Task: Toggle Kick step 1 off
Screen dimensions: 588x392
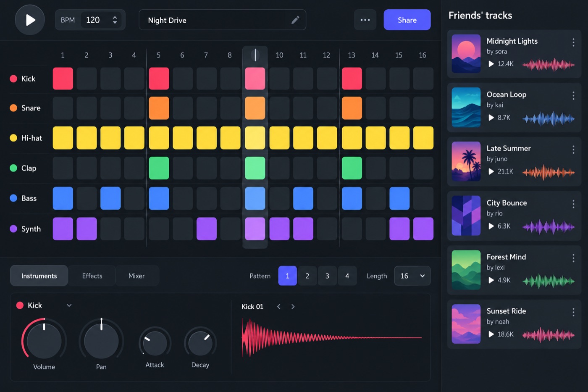Action: tap(63, 79)
